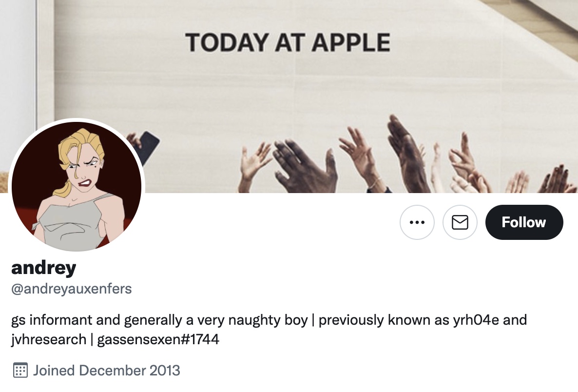Click the phrase previously known as in bio
The image size is (578, 392).
384,320
